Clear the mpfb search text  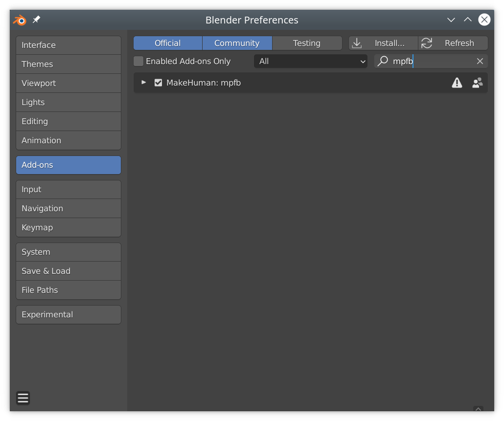(480, 61)
